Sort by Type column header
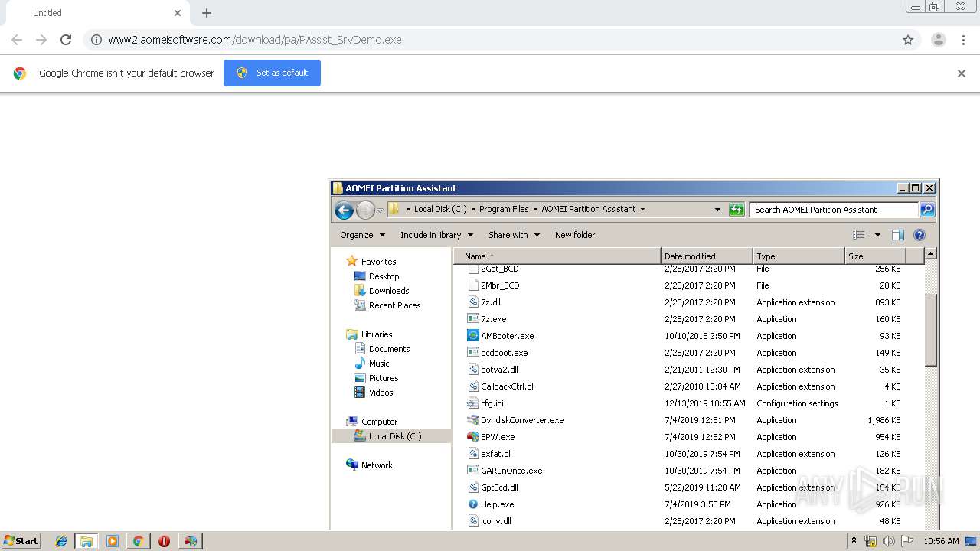The height and width of the screenshot is (551, 980). (799, 256)
